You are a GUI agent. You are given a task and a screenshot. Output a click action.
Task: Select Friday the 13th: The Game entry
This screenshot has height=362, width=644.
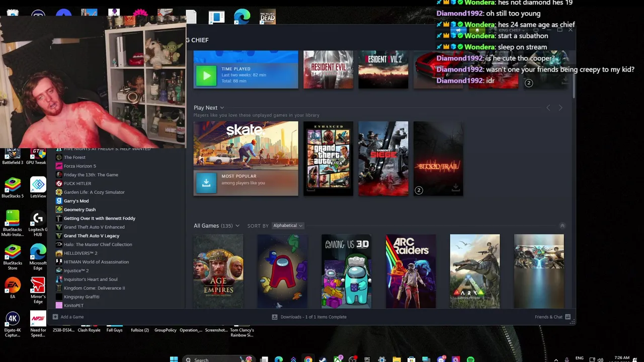coord(91,174)
